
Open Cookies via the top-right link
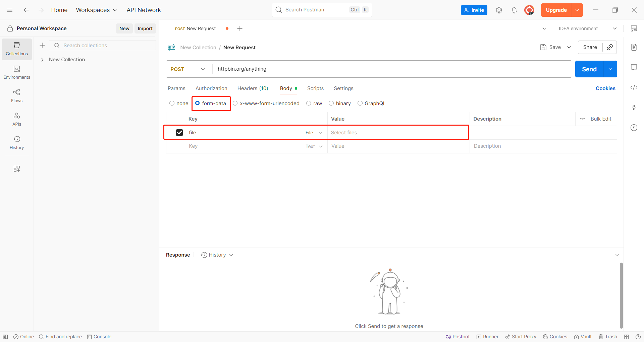click(605, 88)
